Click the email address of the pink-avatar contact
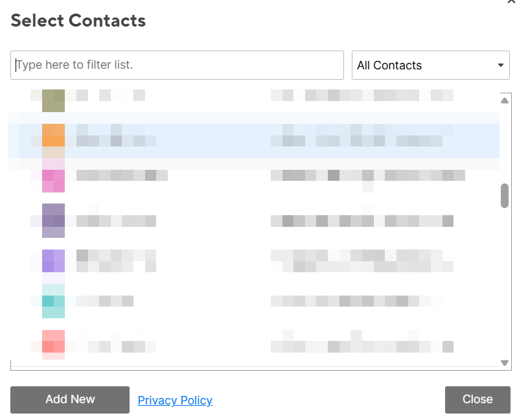 (368, 176)
